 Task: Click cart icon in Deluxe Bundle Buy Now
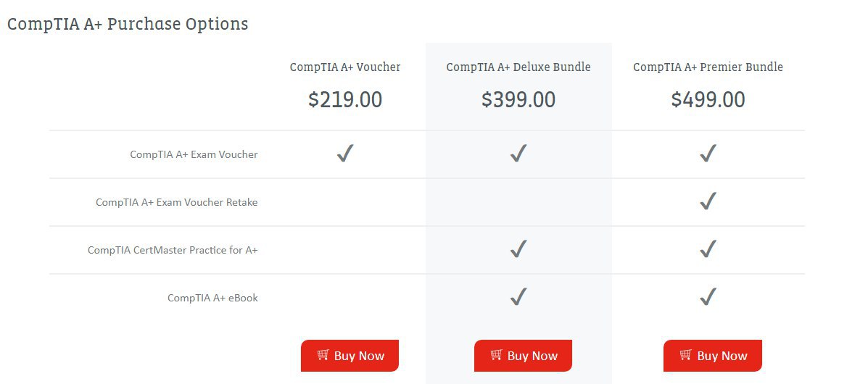click(496, 355)
